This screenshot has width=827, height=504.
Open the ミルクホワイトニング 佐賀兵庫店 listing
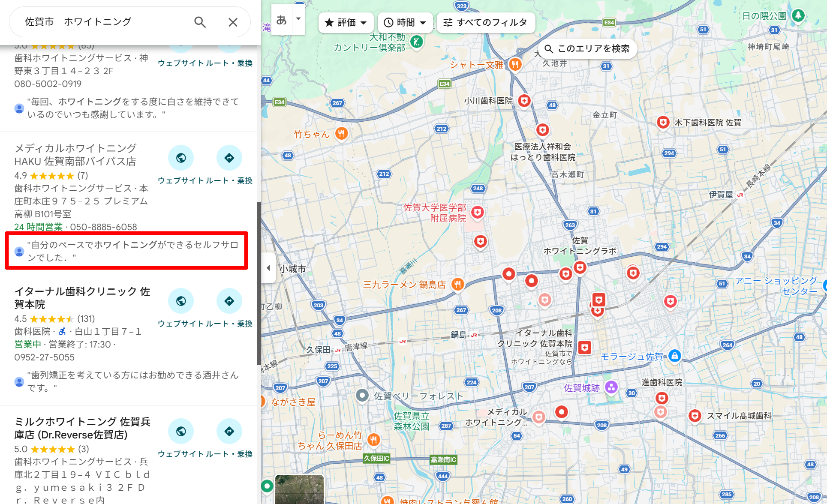[x=82, y=428]
